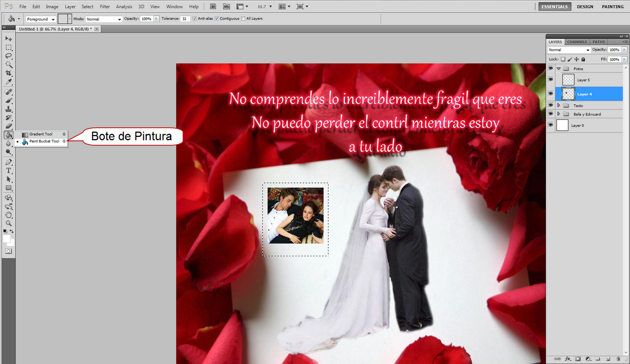Select the Blur tool
630x364 pixels.
pos(8,144)
